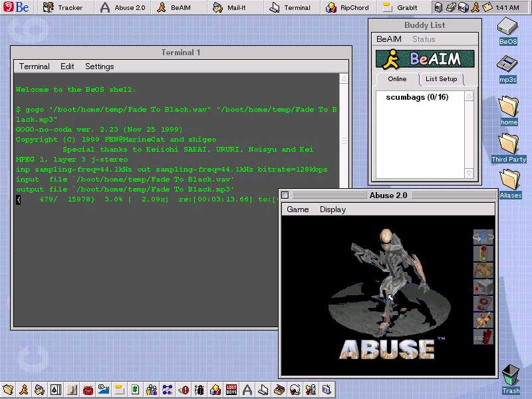Screen dimensions: 532x399
Task: Click the 1:41 AM clock in Deskbar
Action: [507, 7]
